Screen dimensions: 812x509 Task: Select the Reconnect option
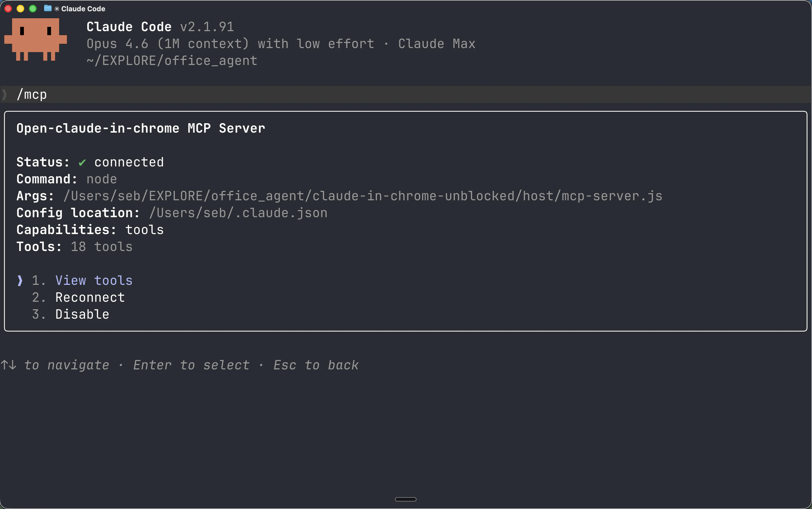tap(90, 297)
